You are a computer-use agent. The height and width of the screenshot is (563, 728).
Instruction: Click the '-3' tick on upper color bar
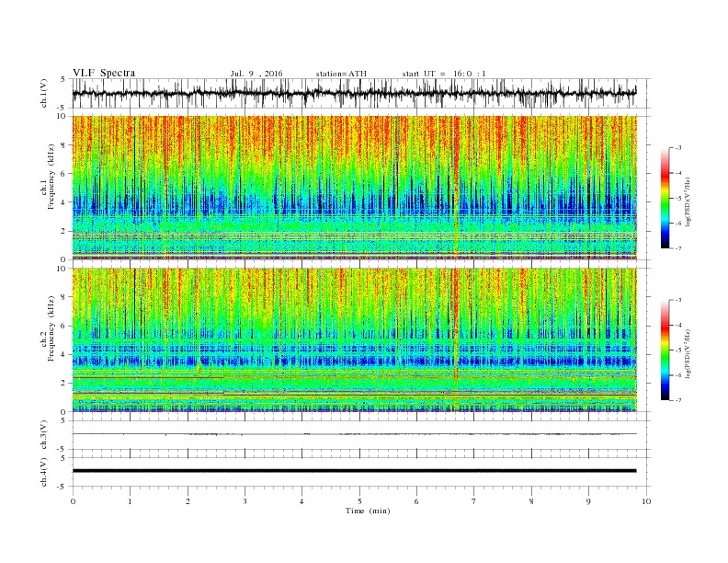(677, 148)
